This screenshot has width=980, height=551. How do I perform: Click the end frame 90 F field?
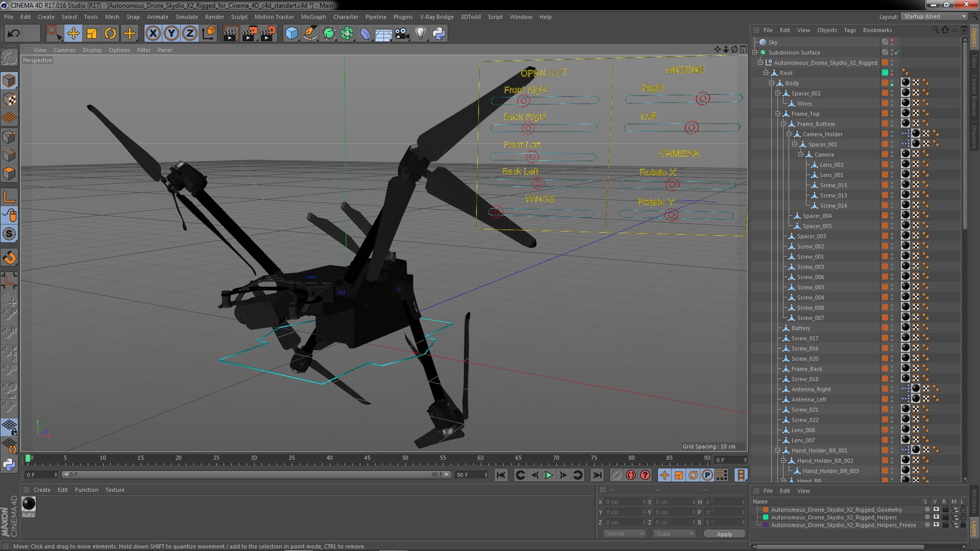(472, 475)
